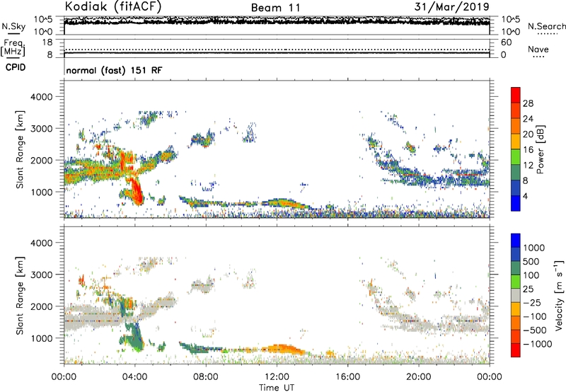The image size is (566, 392).
Task: Click the 'Slant Range [km]' label of the velocity panel
Action: (x=20, y=296)
